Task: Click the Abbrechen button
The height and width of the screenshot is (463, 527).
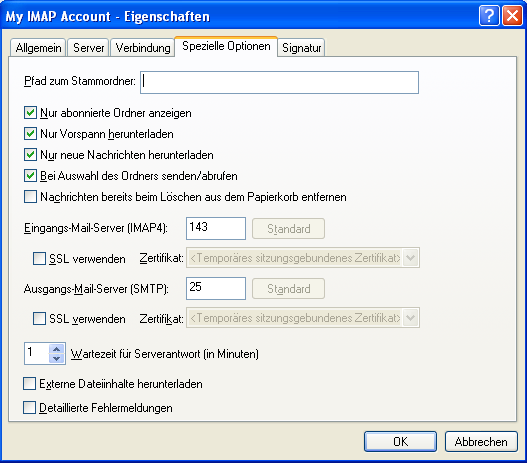Action: pyautogui.click(x=481, y=441)
